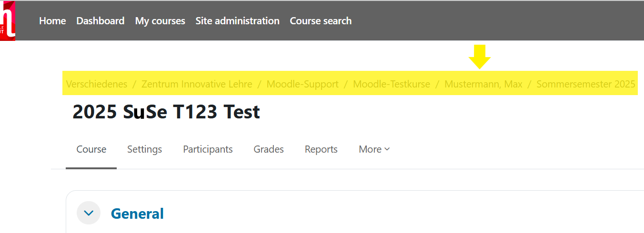Viewport: 644px width, 233px height.
Task: Open the Participants tab
Action: [x=208, y=149]
